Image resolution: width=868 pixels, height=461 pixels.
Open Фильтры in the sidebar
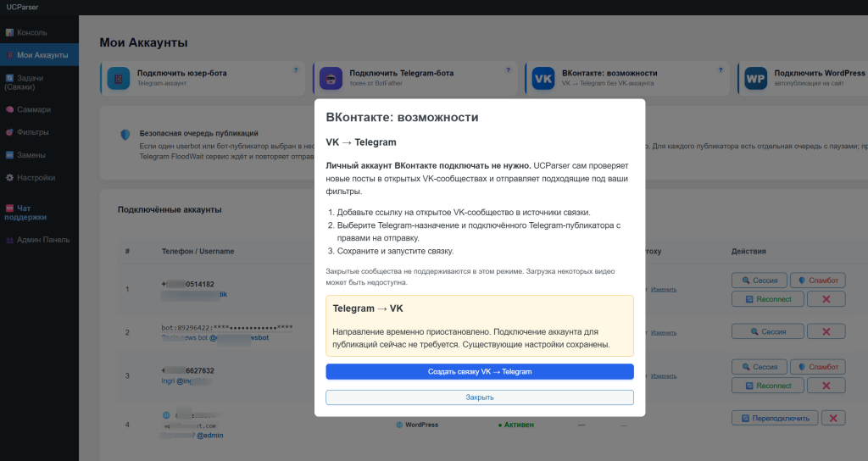pyautogui.click(x=39, y=132)
